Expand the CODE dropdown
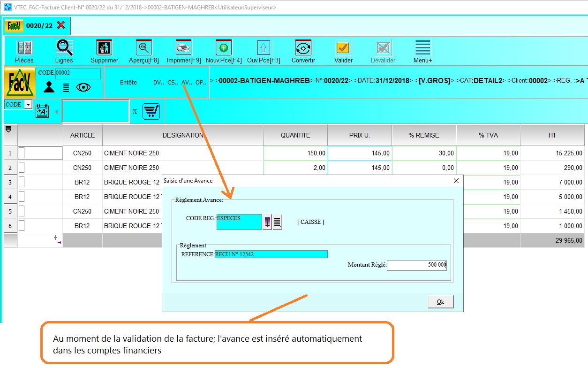This screenshot has height=368, width=588. click(x=28, y=105)
